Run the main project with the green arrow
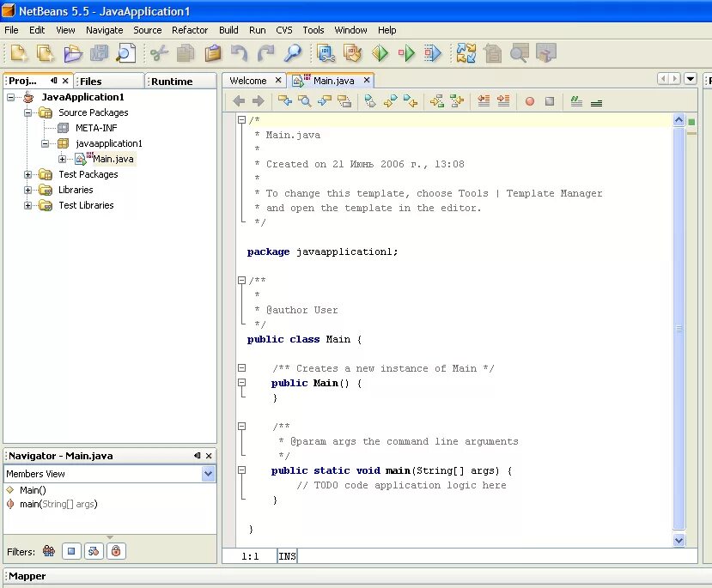The width and height of the screenshot is (712, 588). coord(380,53)
